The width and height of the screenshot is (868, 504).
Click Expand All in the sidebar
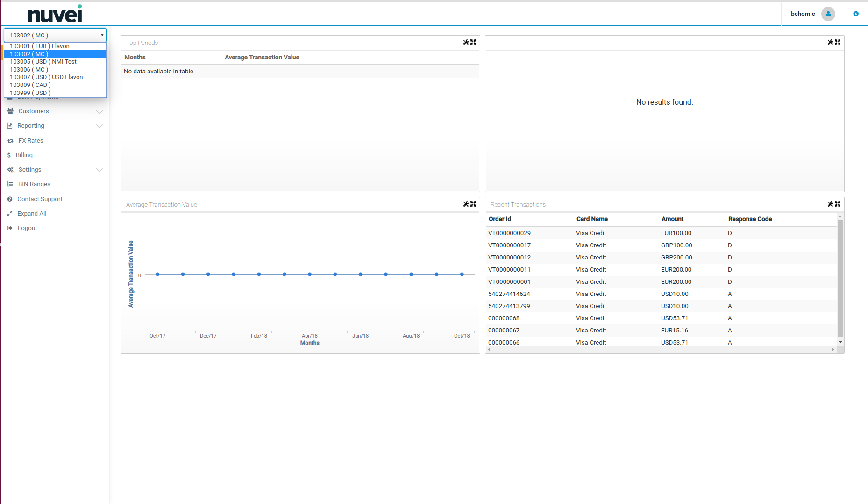pyautogui.click(x=32, y=214)
